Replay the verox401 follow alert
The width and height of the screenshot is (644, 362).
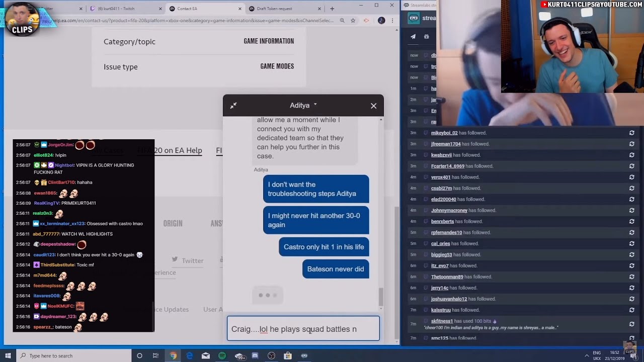click(631, 177)
